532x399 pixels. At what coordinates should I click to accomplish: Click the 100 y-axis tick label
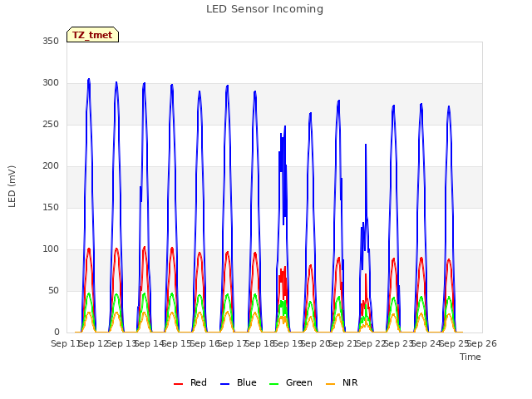click(51, 249)
